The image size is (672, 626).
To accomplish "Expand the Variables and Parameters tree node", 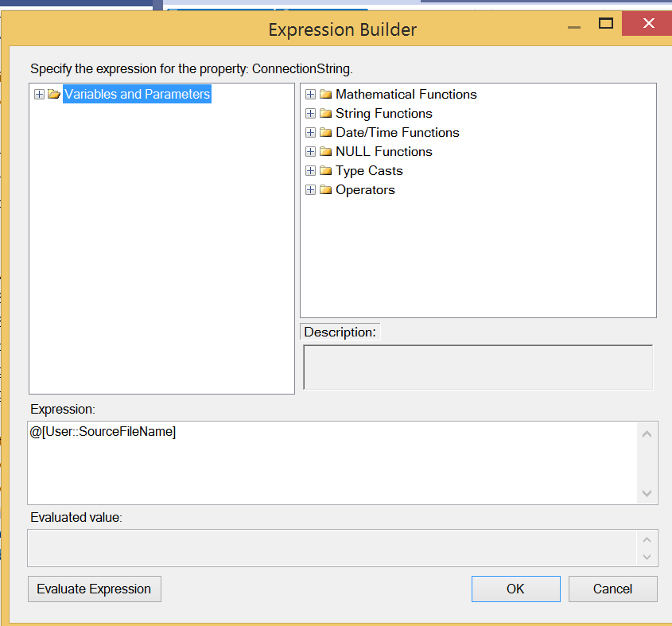I will coord(39,94).
